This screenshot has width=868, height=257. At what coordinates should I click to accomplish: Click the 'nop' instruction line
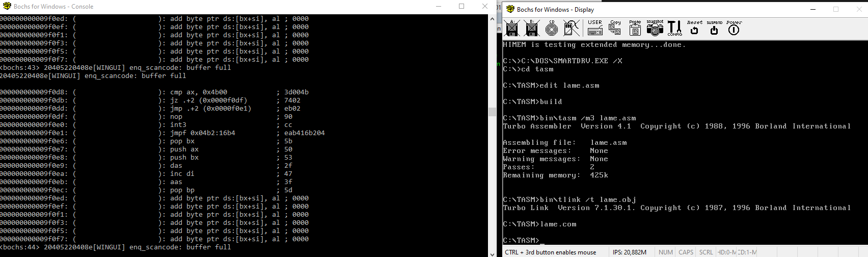pos(146,117)
